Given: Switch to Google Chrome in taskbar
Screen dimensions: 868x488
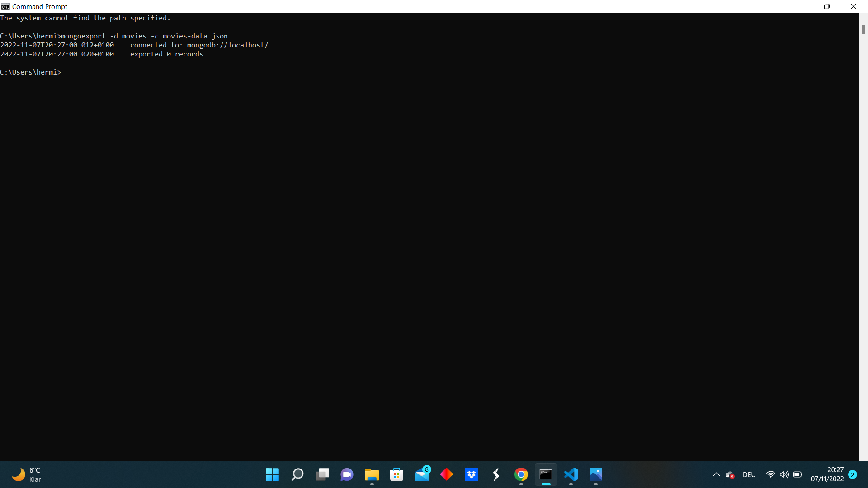Looking at the screenshot, I should [521, 474].
